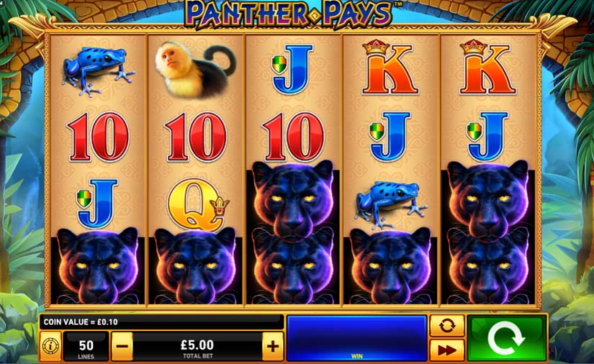Enable turbo mode fast-forward button
Image resolution: width=594 pixels, height=364 pixels.
pyautogui.click(x=446, y=350)
